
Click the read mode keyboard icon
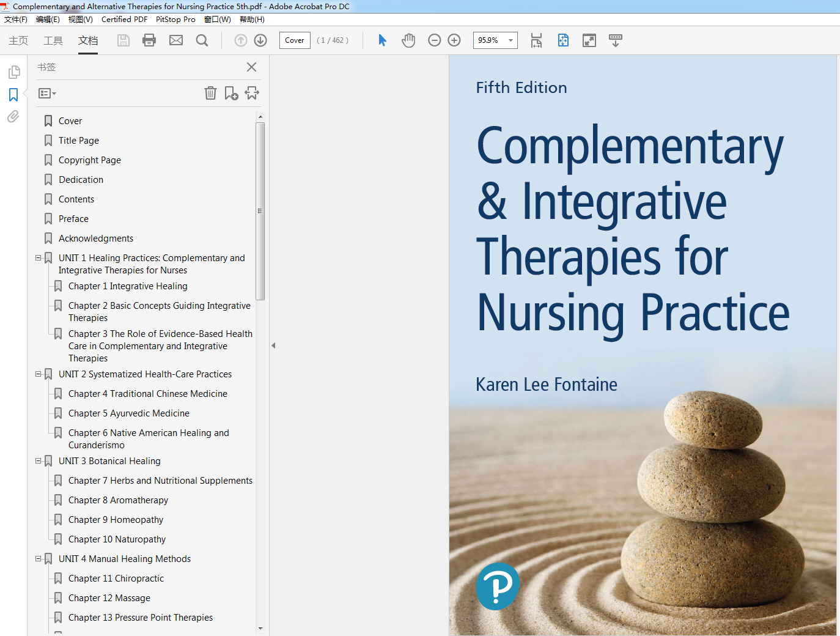(616, 40)
